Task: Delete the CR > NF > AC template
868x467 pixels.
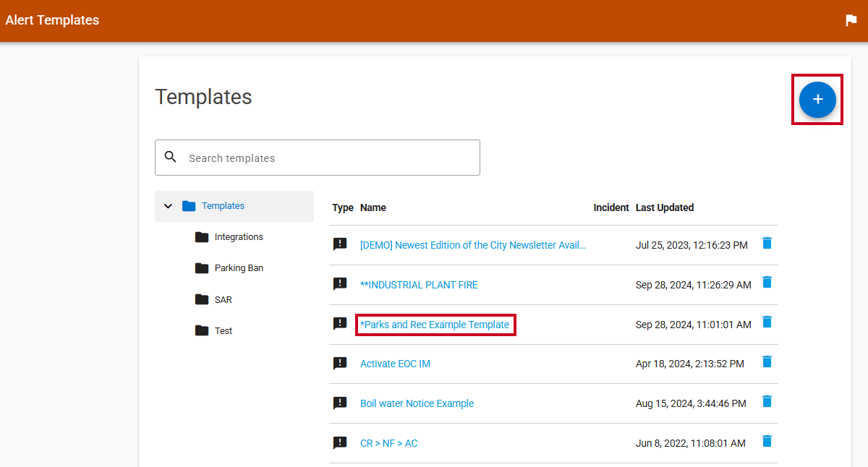Action: point(767,440)
